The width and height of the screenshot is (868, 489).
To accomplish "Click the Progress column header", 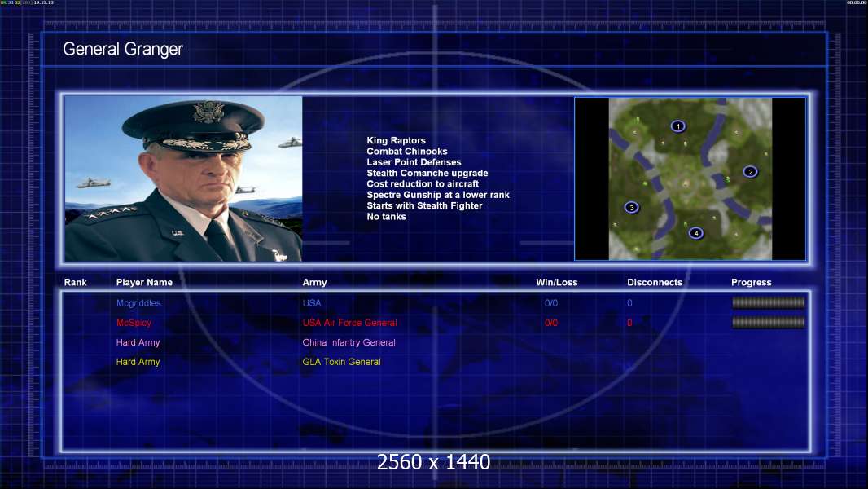I will [x=752, y=283].
